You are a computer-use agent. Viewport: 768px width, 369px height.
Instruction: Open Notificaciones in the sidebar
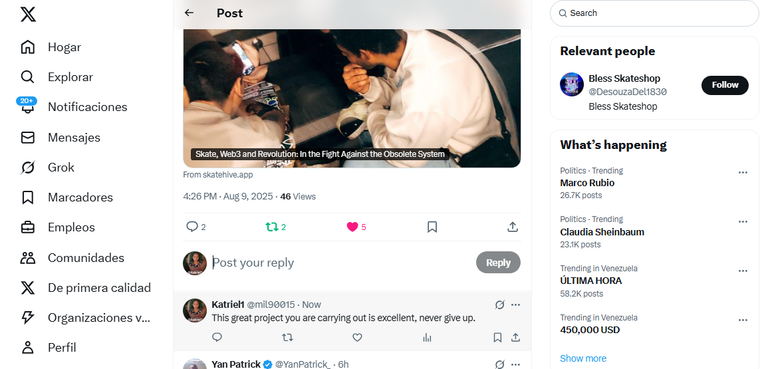(87, 107)
